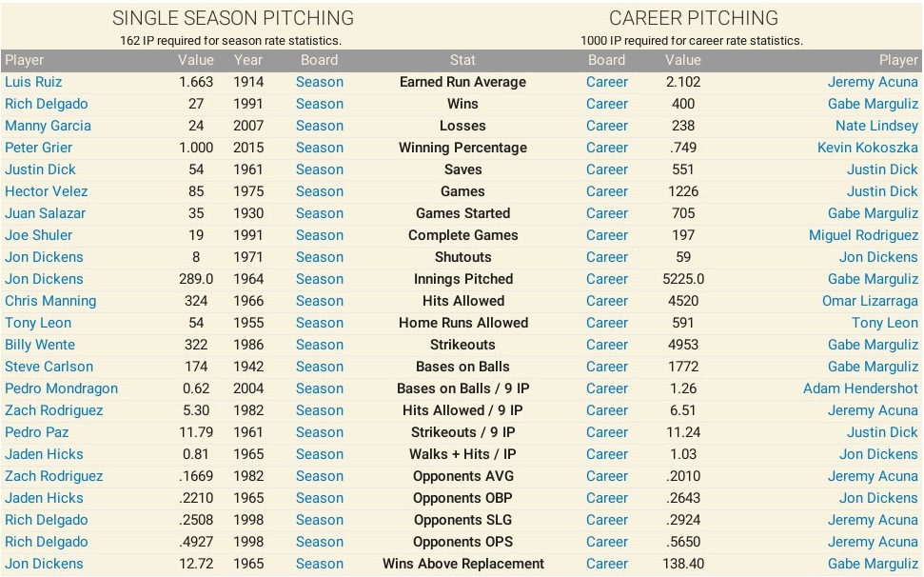Open Manny Garcia player page
Screen dimensions: 924x577
[48, 126]
